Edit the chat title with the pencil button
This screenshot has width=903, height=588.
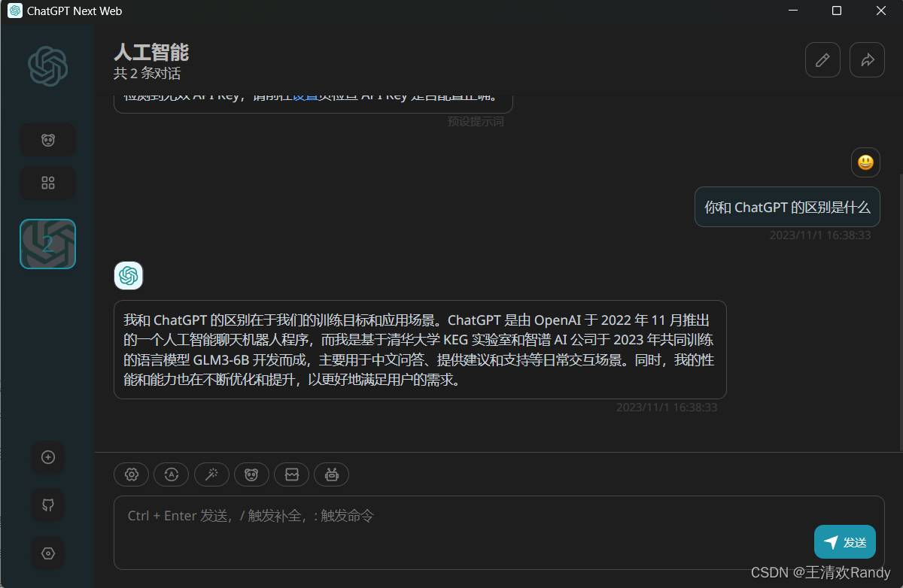[822, 60]
